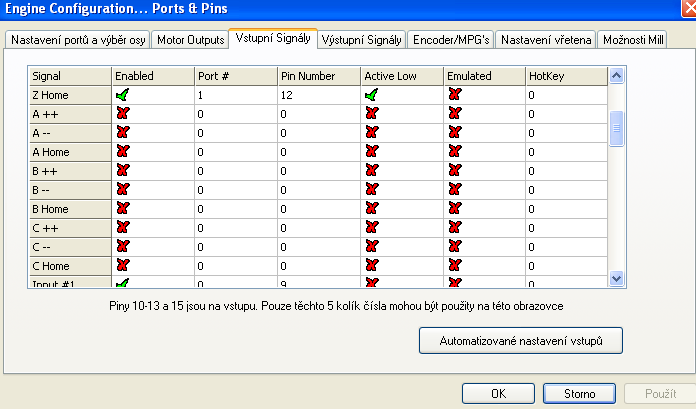Click Emulated red X for Z Home
The height and width of the screenshot is (409, 696).
pos(456,94)
